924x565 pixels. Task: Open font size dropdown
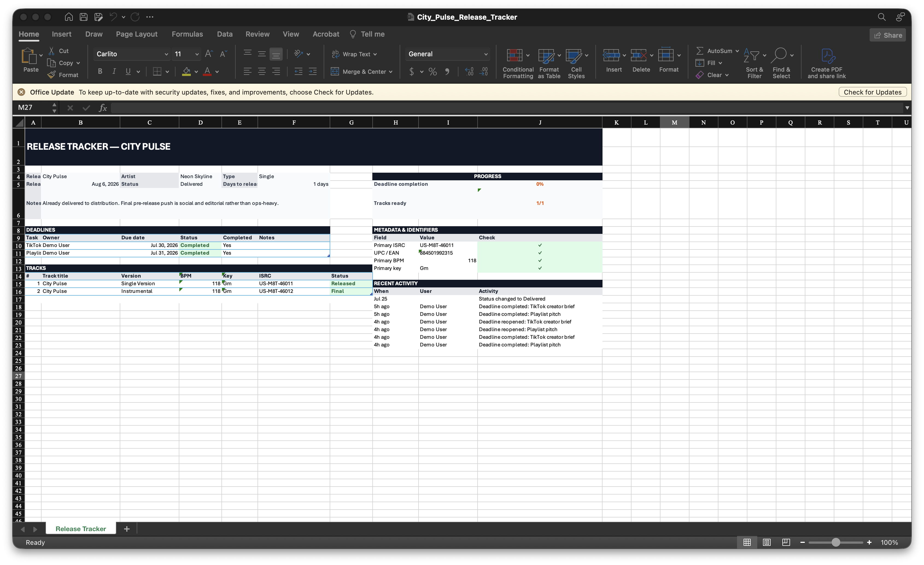coord(197,54)
